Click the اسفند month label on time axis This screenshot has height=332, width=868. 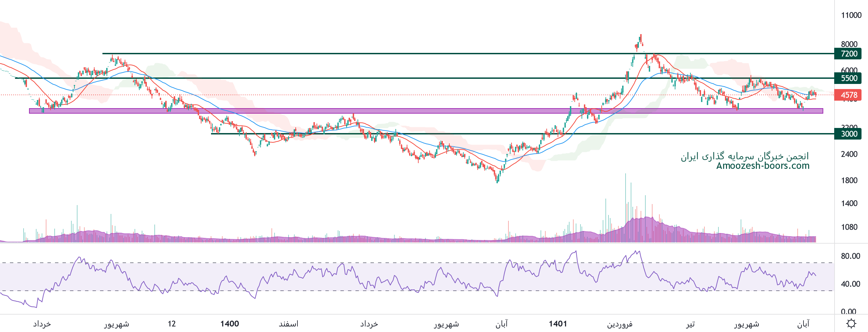click(289, 323)
